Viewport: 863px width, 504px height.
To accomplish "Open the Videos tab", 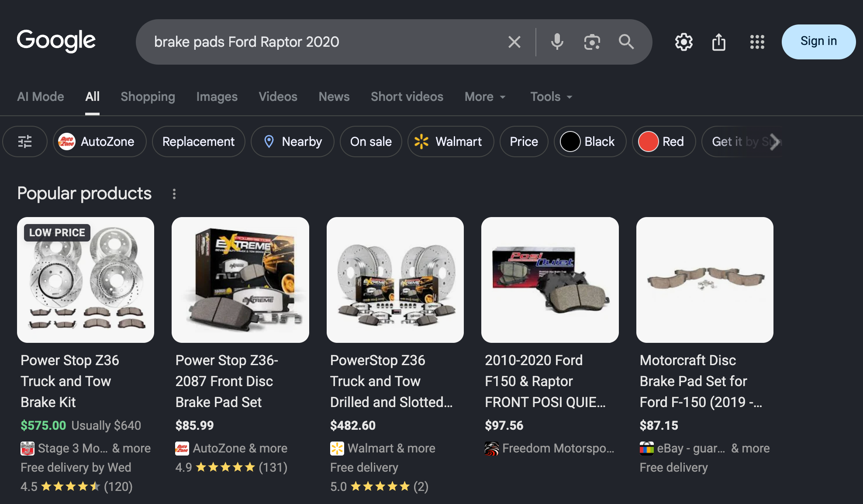I will [278, 97].
